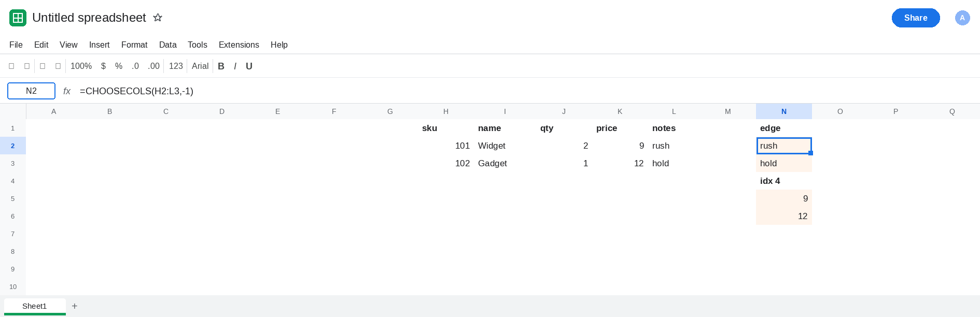This screenshot has width=980, height=317.
Task: Open the 123 number format dropdown
Action: click(176, 66)
